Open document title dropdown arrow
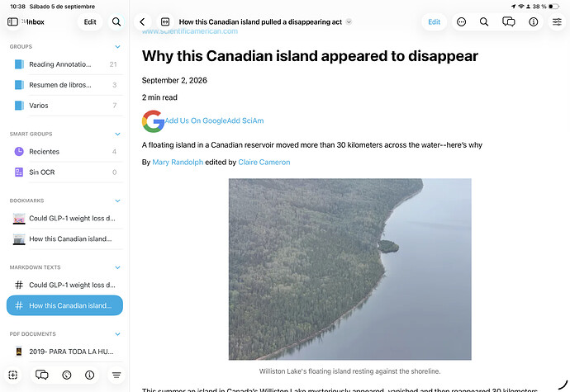The image size is (570, 392). (x=349, y=21)
